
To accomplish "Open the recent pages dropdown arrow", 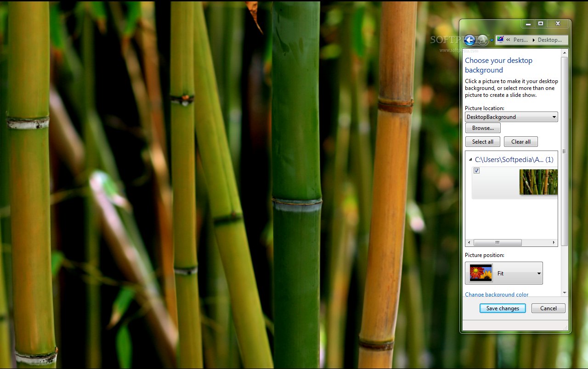I will click(492, 40).
